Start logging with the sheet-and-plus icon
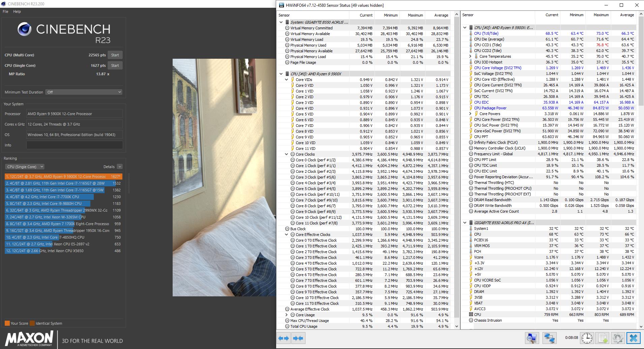Viewport: 644px width, 349px height. click(603, 338)
